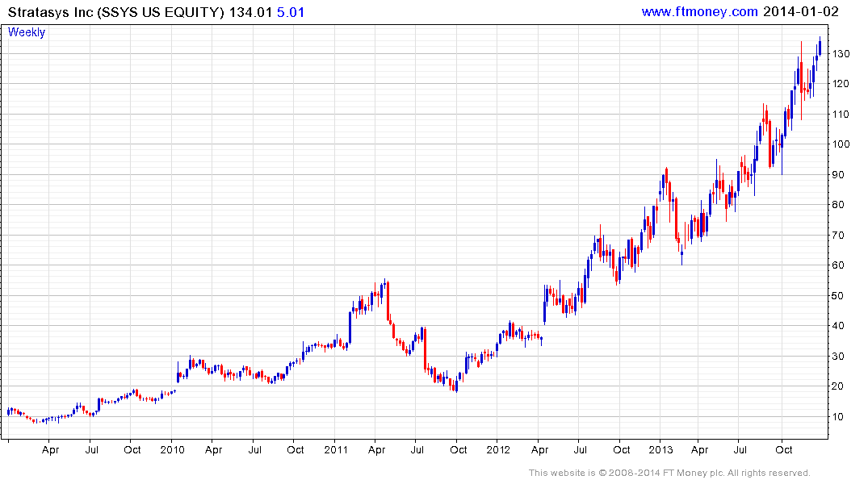Click the 2010 year label on time axis
868x484 pixels.
172,449
